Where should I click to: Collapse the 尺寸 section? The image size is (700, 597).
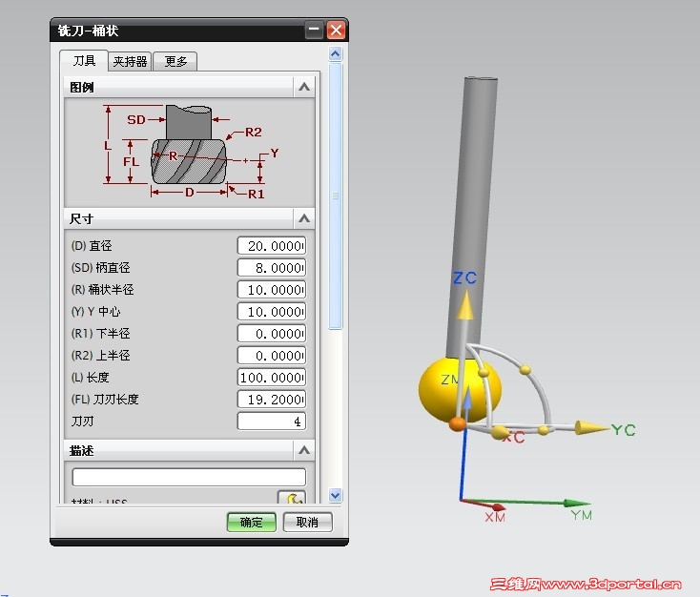pyautogui.click(x=304, y=218)
